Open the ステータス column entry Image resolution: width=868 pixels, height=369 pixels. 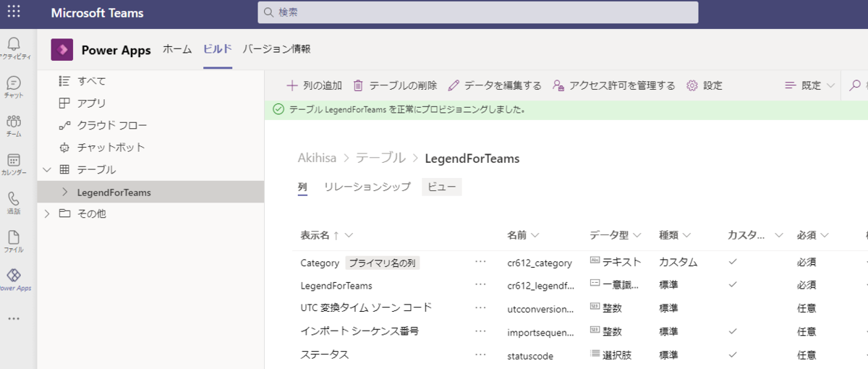[325, 354]
